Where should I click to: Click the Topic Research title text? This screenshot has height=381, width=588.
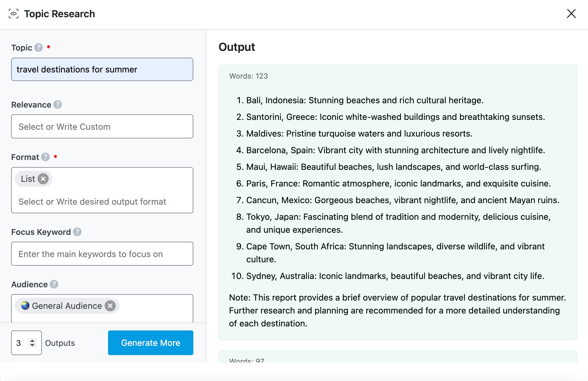59,14
